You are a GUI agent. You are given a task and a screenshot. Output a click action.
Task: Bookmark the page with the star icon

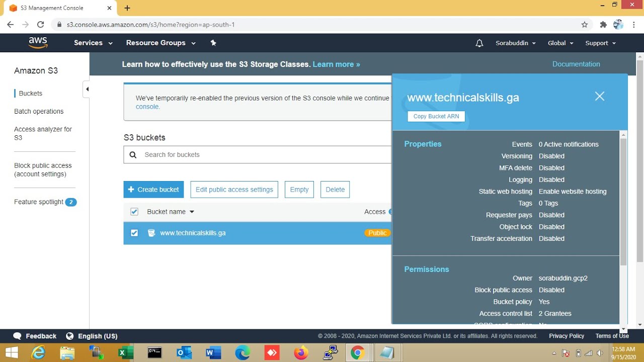(x=585, y=25)
